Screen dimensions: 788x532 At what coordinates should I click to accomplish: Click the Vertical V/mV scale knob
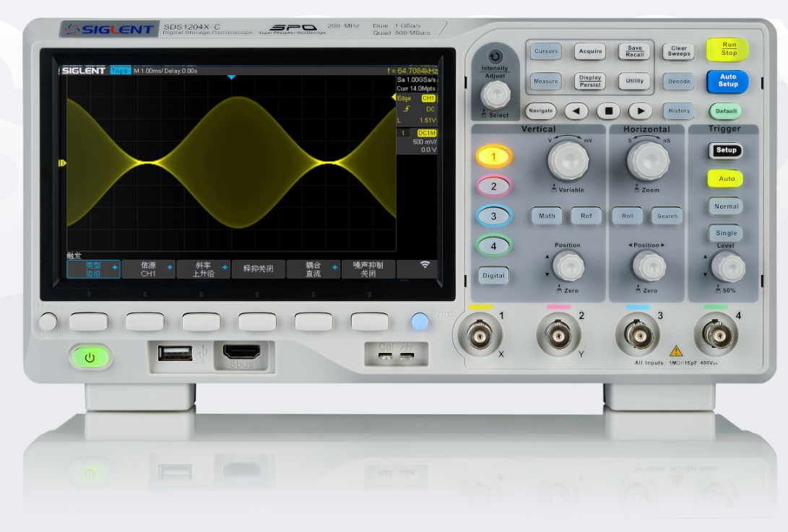point(568,161)
